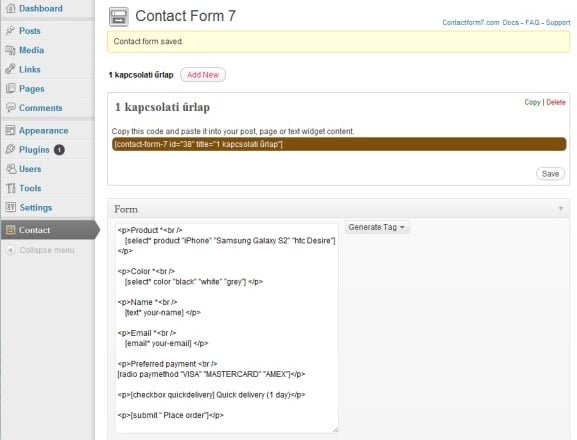This screenshot has height=440, width=577.
Task: Click the Comments bubble icon
Action: pos(10,107)
